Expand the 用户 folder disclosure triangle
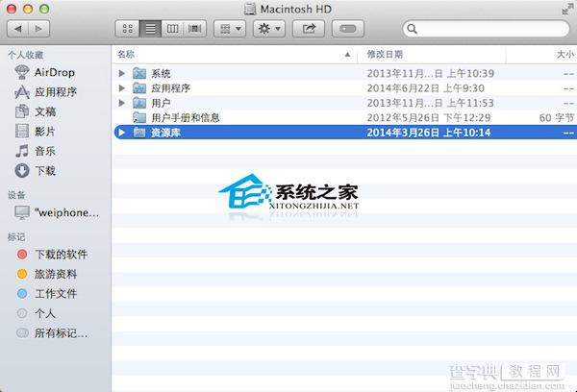Viewport: 577px width, 392px height. pyautogui.click(x=122, y=103)
